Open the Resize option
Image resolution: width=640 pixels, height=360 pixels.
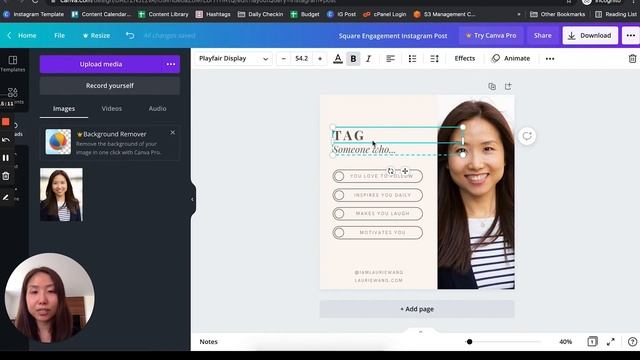coord(96,36)
